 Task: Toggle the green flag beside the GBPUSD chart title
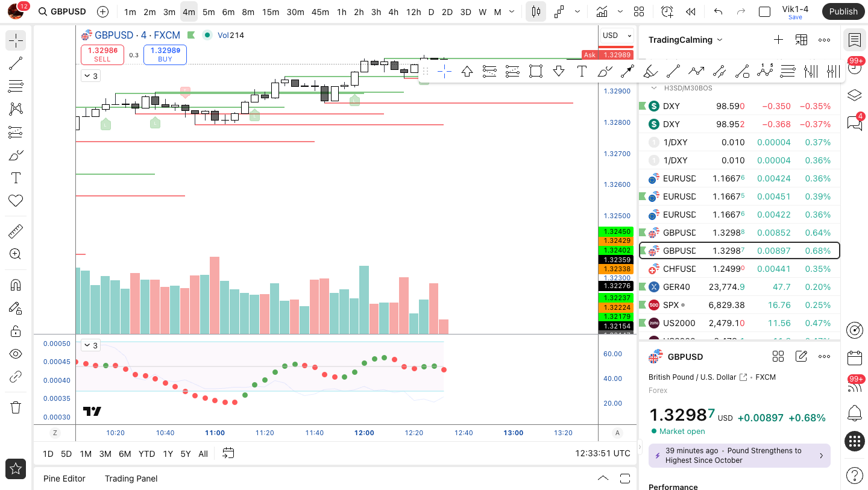pyautogui.click(x=191, y=35)
